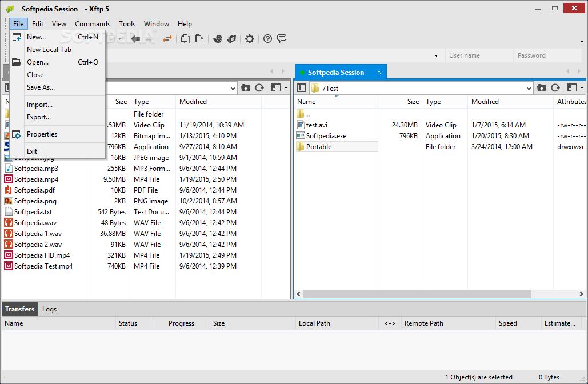Click the Softpedia.pdf file icon
Image resolution: width=588 pixels, height=384 pixels.
(x=8, y=190)
